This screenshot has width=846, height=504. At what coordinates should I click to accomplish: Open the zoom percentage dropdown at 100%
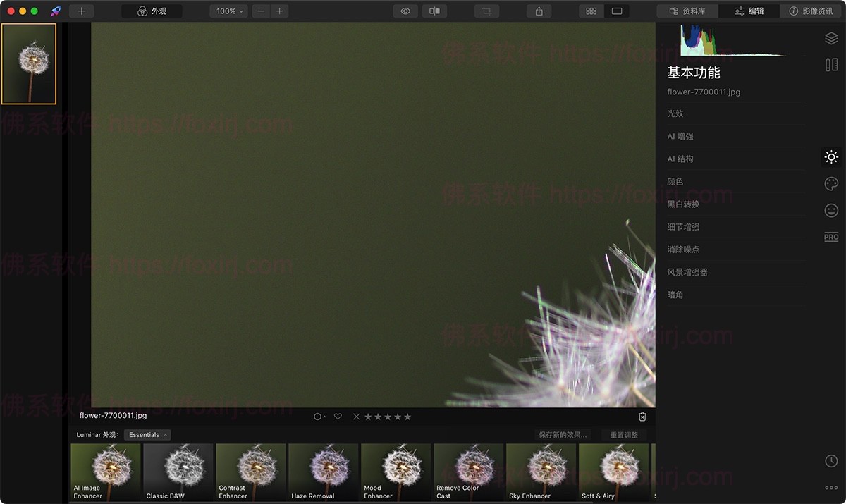(x=228, y=11)
